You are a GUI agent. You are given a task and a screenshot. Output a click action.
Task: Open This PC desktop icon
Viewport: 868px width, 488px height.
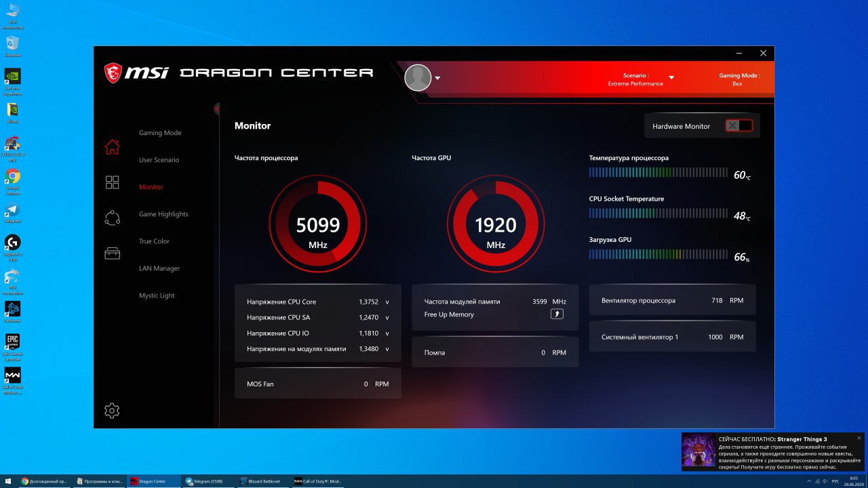click(x=12, y=16)
